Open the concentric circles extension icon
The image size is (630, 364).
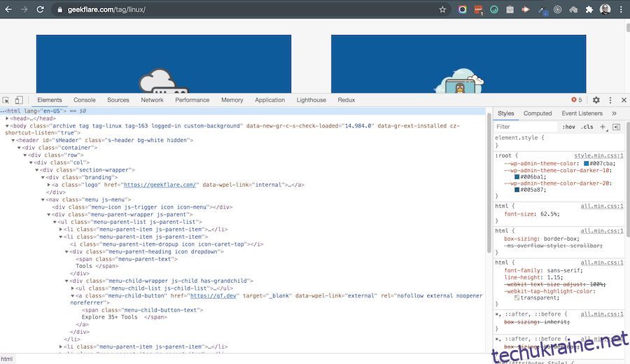(x=558, y=9)
